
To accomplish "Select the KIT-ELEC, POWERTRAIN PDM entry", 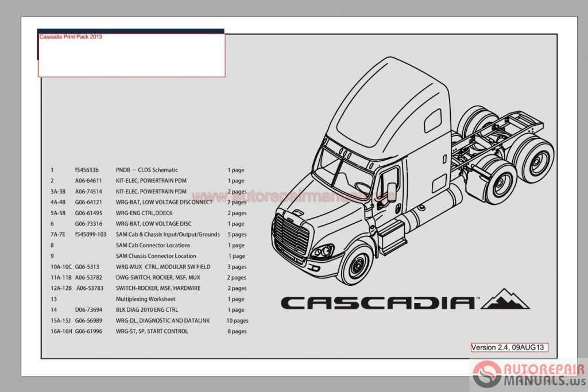I will [150, 180].
